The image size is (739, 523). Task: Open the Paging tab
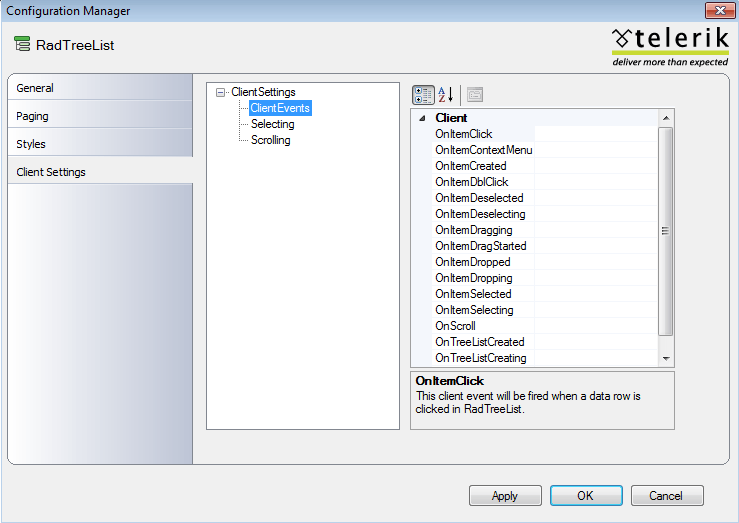click(x=100, y=116)
